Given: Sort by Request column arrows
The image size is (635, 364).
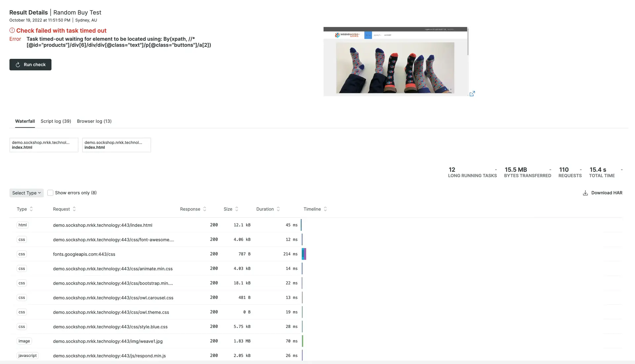Looking at the screenshot, I should (74, 209).
